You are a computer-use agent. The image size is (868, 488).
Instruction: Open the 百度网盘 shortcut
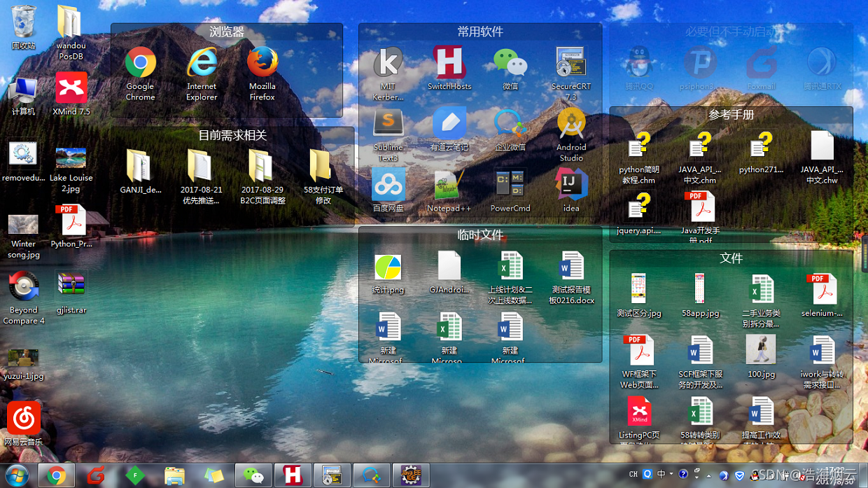(388, 184)
